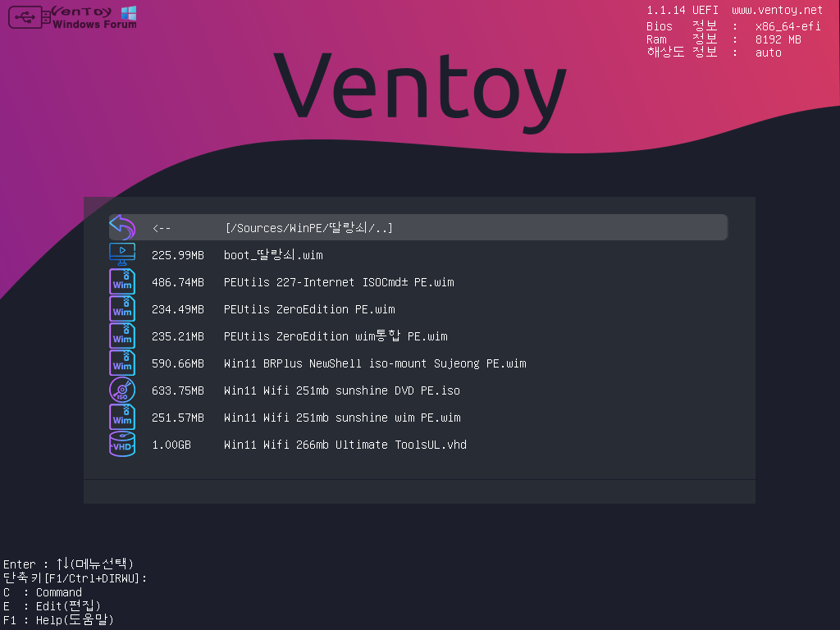
Task: Click the Windows Forum label
Action: pos(95,24)
